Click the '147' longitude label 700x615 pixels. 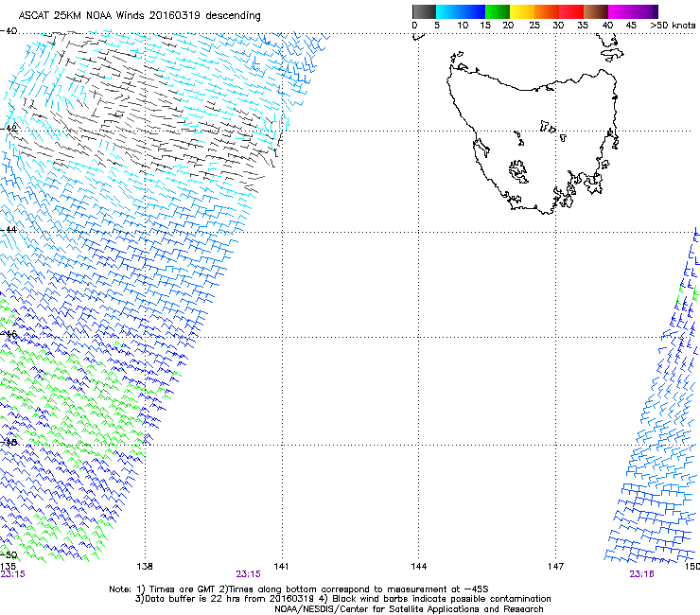[555, 567]
